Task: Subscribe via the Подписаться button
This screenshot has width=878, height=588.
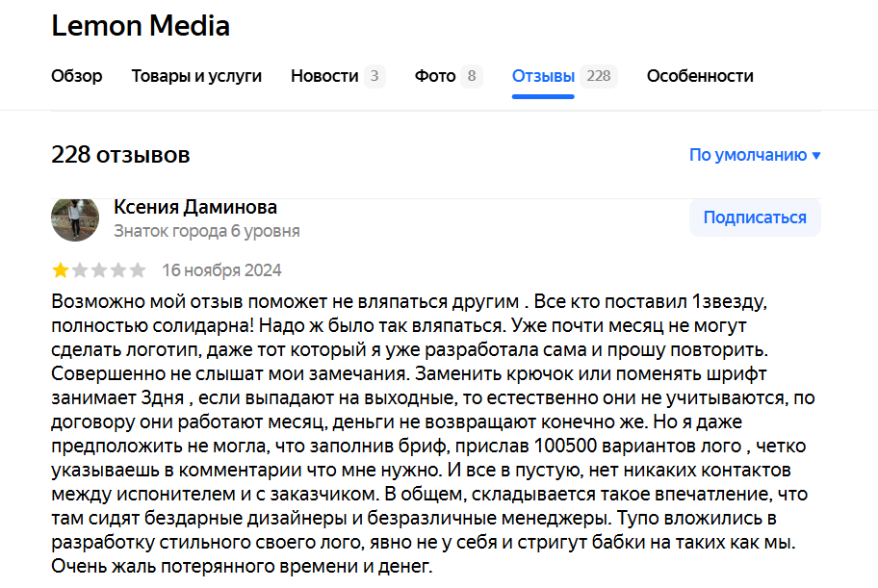Action: 755,217
